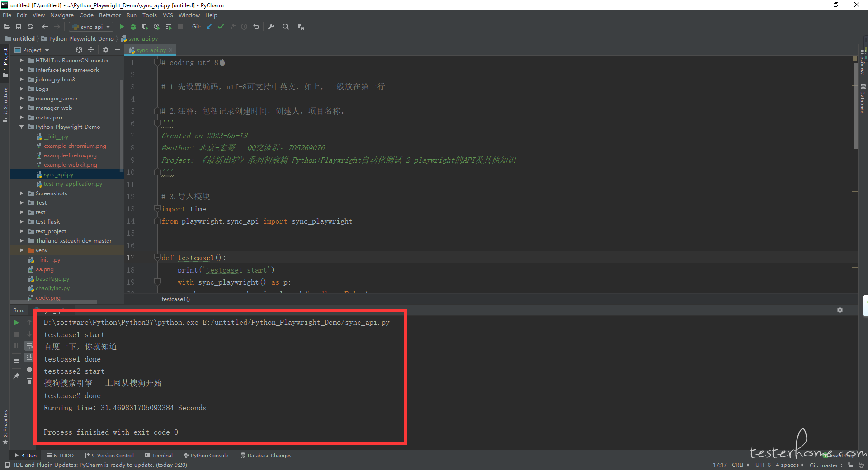Image resolution: width=868 pixels, height=470 pixels.
Task: Clear all Run console output with trash icon
Action: click(29, 381)
